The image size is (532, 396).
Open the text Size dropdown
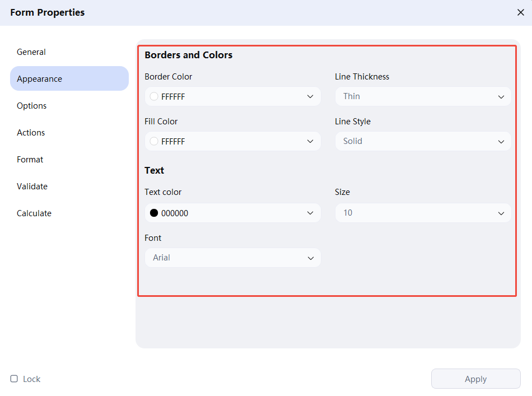(423, 213)
